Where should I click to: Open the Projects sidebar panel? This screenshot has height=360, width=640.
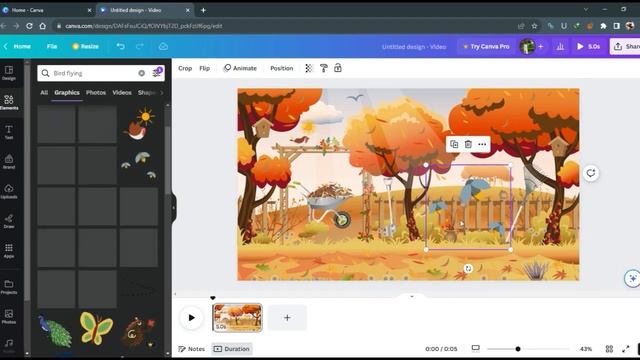click(9, 287)
